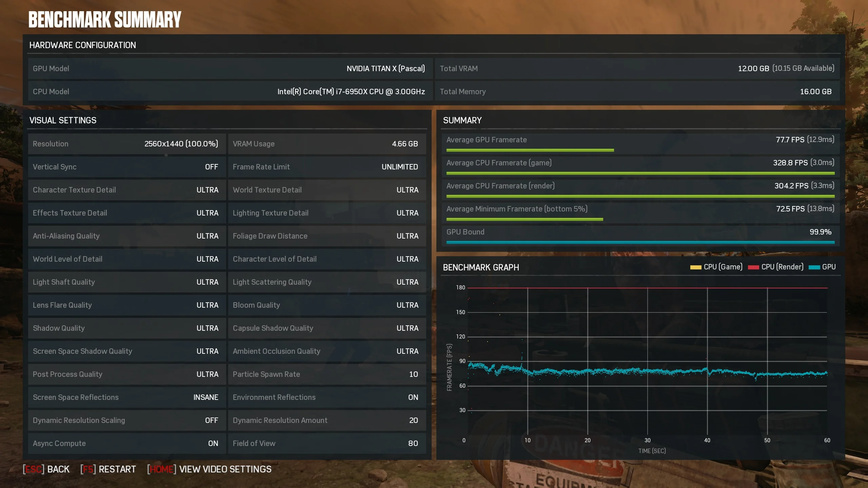Viewport: 868px width, 488px height.
Task: Select the Async Compute ON row
Action: coord(127,444)
